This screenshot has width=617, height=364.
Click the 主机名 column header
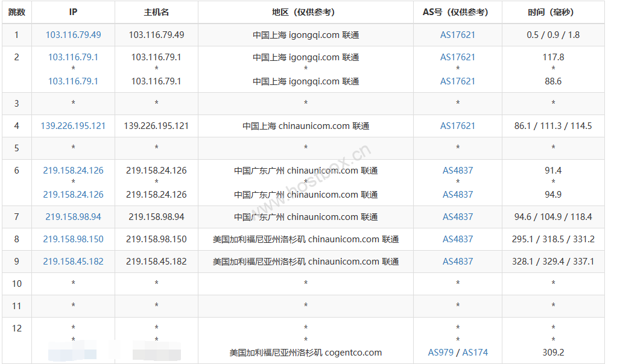(x=156, y=11)
